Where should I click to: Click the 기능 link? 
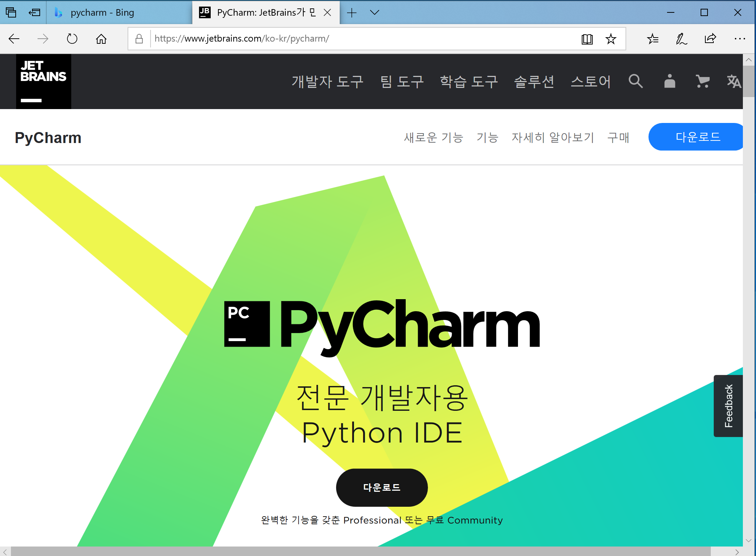(487, 137)
